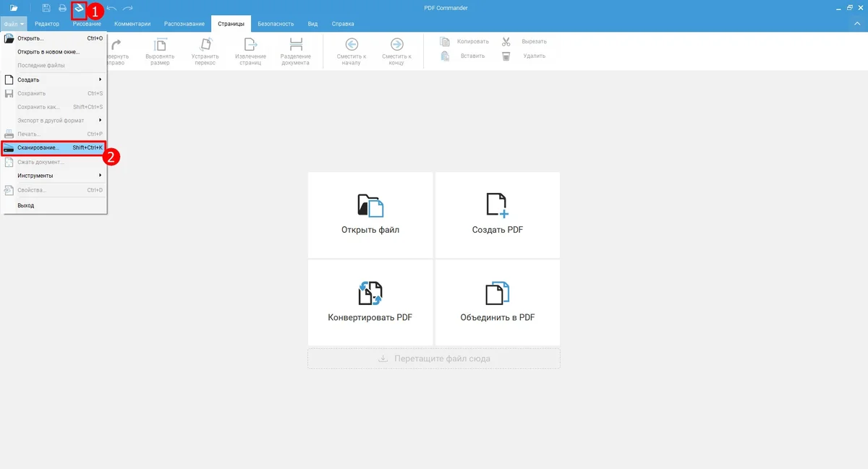This screenshot has height=469, width=868.
Task: Choose Сканирование... in the File menu
Action: pyautogui.click(x=55, y=147)
